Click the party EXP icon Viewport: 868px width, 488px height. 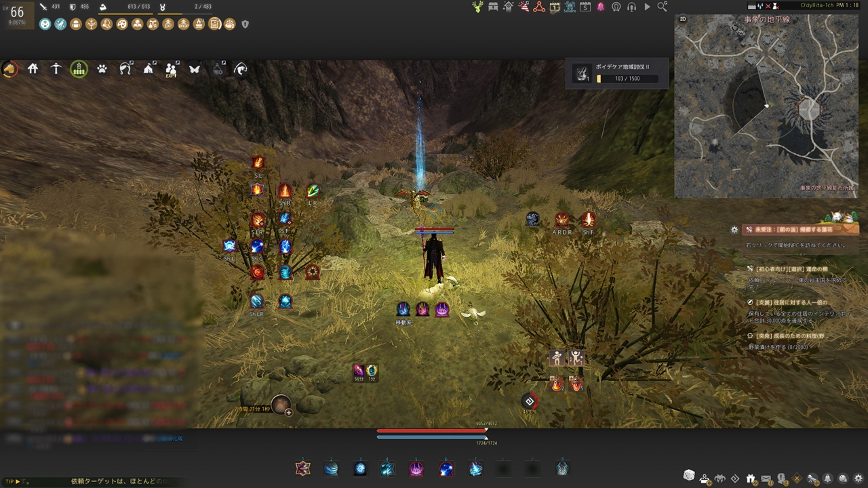point(171,70)
